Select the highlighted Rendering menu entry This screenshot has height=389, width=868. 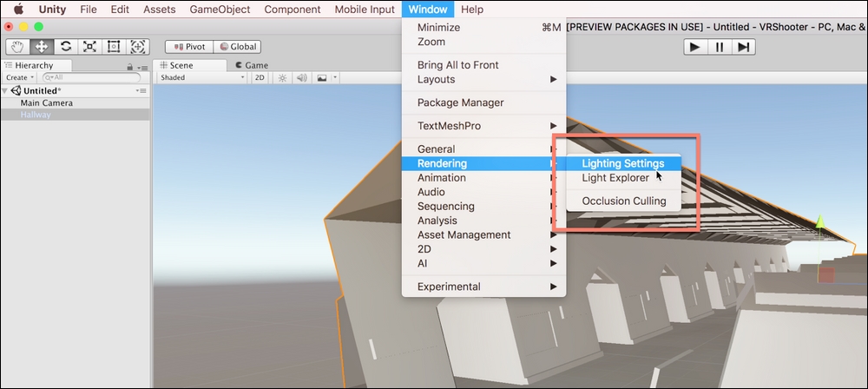[483, 163]
